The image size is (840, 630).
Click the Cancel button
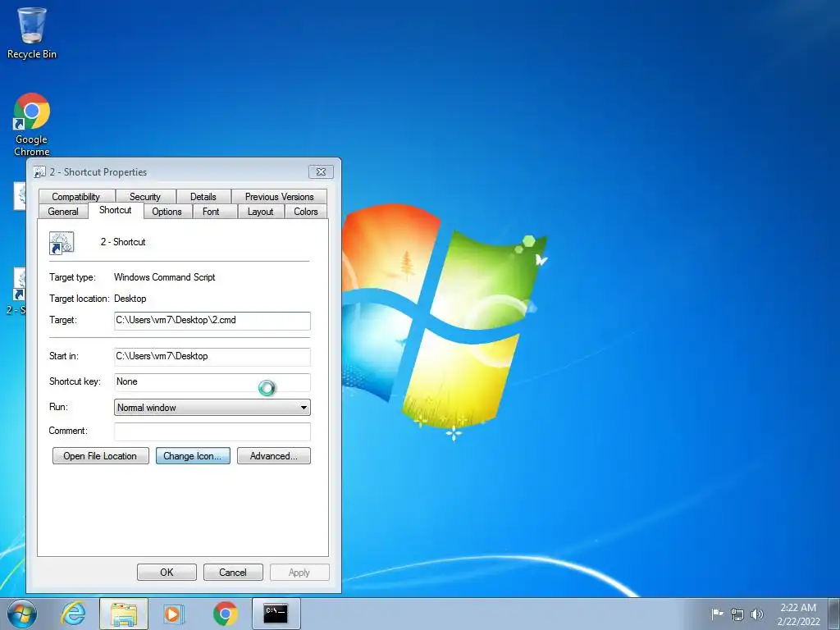pos(233,572)
